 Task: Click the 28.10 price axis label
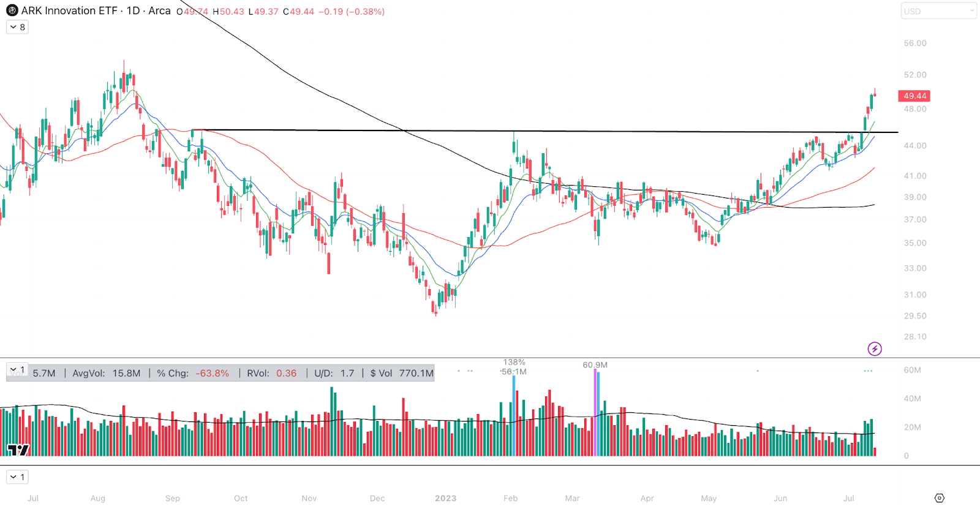(x=915, y=337)
